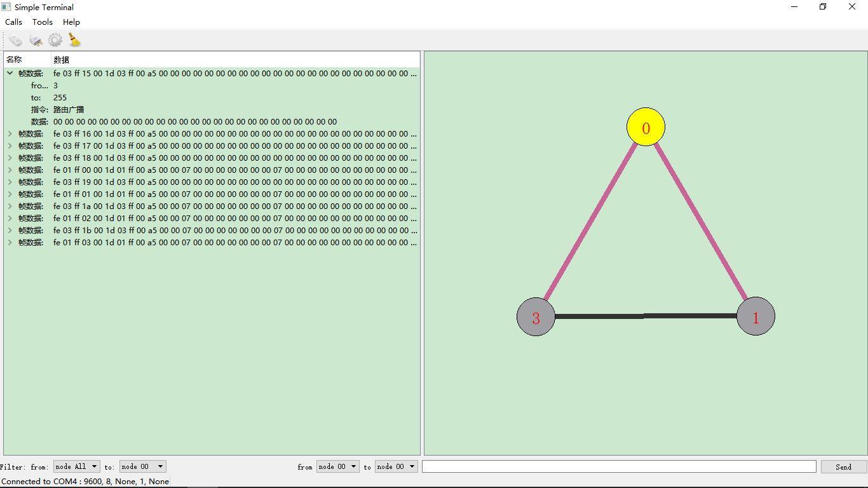This screenshot has height=488, width=868.
Task: Expand the frame row fe 01 ff 01
Action: [x=10, y=194]
